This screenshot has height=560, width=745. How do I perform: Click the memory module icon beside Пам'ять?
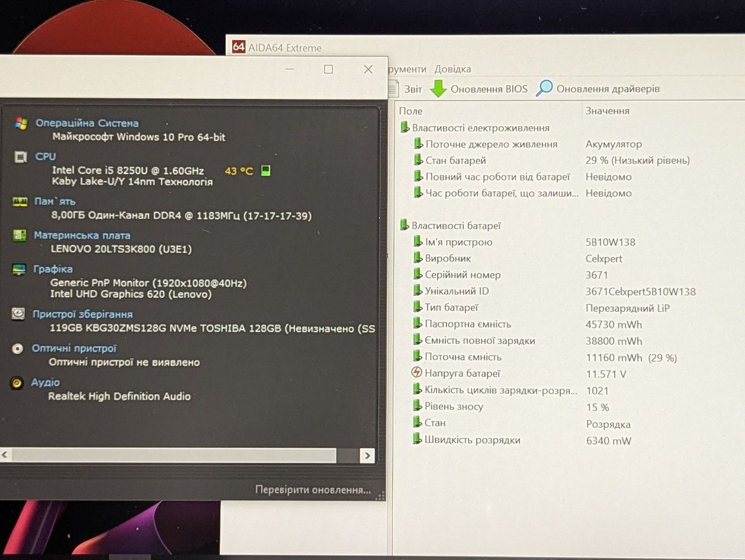tap(20, 202)
